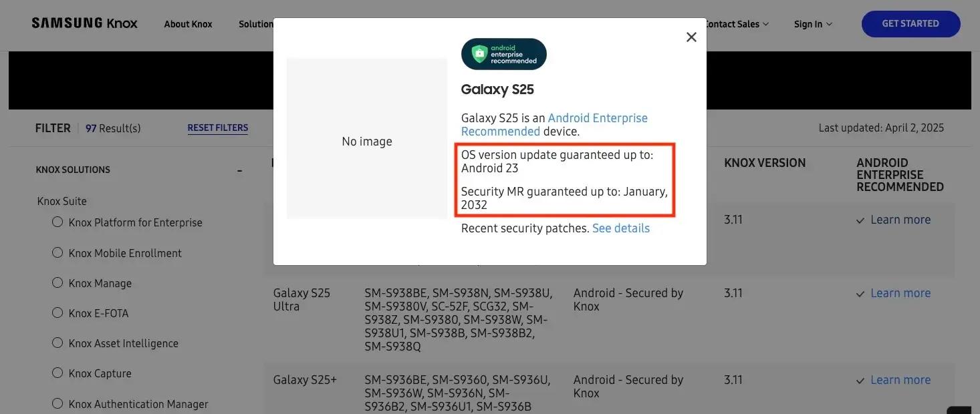980x414 pixels.
Task: Collapse the Knox Solutions filter section
Action: [240, 170]
